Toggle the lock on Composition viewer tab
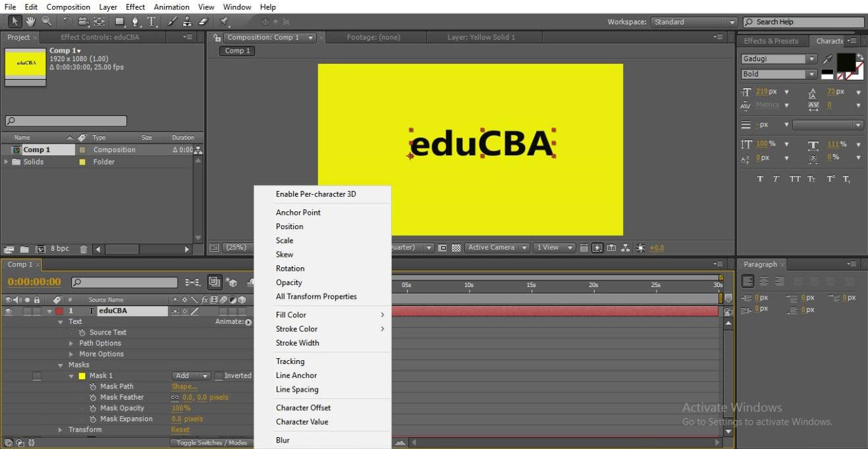868x449 pixels. (217, 38)
